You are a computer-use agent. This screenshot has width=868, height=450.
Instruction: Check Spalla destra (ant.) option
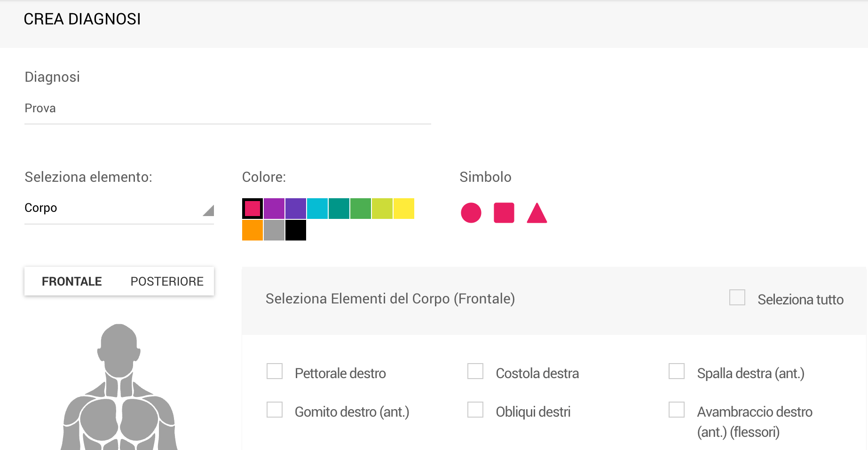click(x=677, y=371)
